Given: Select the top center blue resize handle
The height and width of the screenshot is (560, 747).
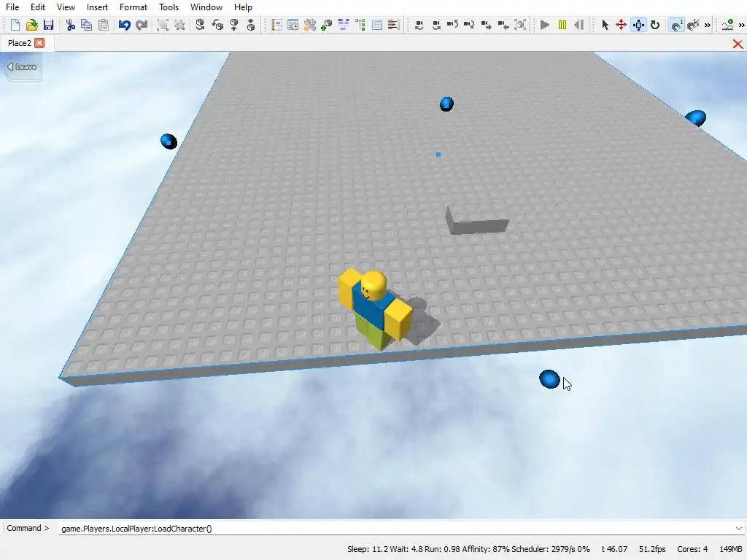Looking at the screenshot, I should (446, 104).
